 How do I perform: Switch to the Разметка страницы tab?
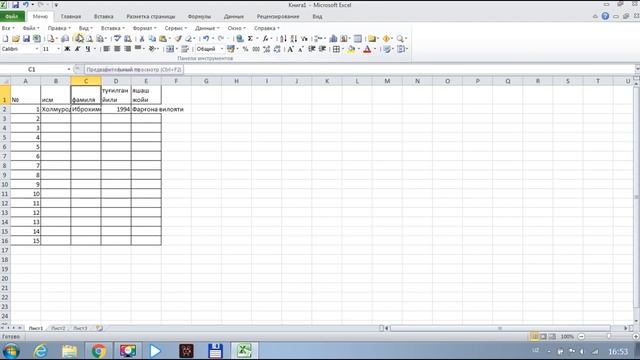[151, 17]
